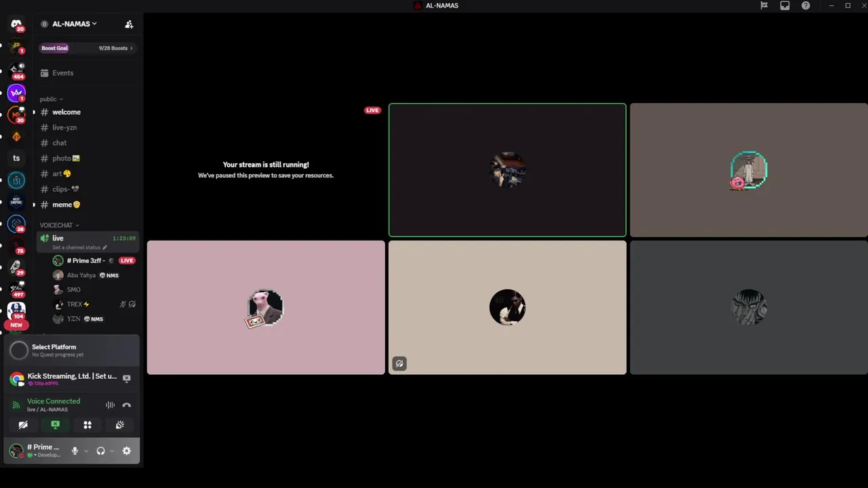This screenshot has height=488, width=868.
Task: Click the voice connection signal icon
Action: 16,405
